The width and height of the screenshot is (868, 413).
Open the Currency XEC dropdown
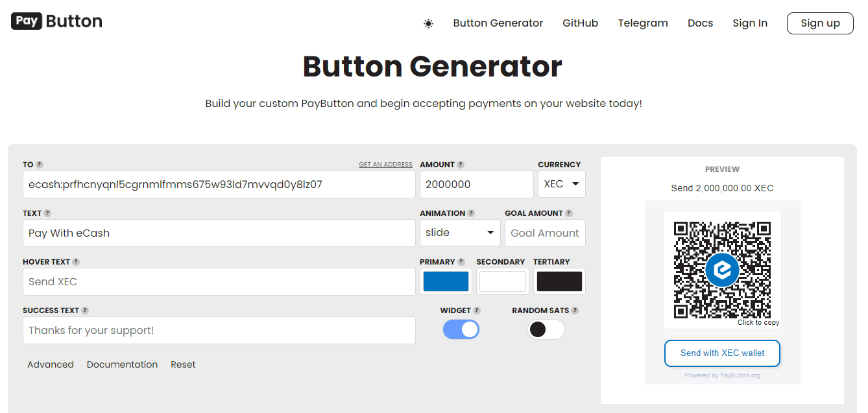(561, 184)
